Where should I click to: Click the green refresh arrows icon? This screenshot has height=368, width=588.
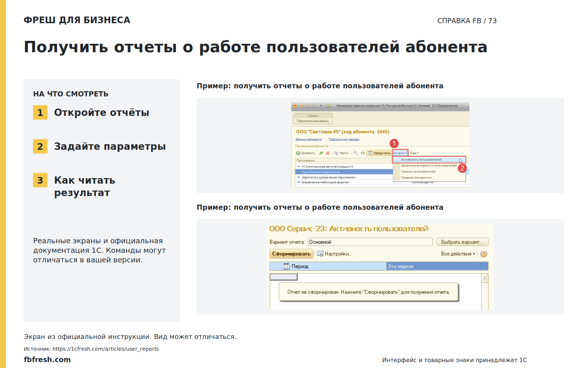click(363, 153)
